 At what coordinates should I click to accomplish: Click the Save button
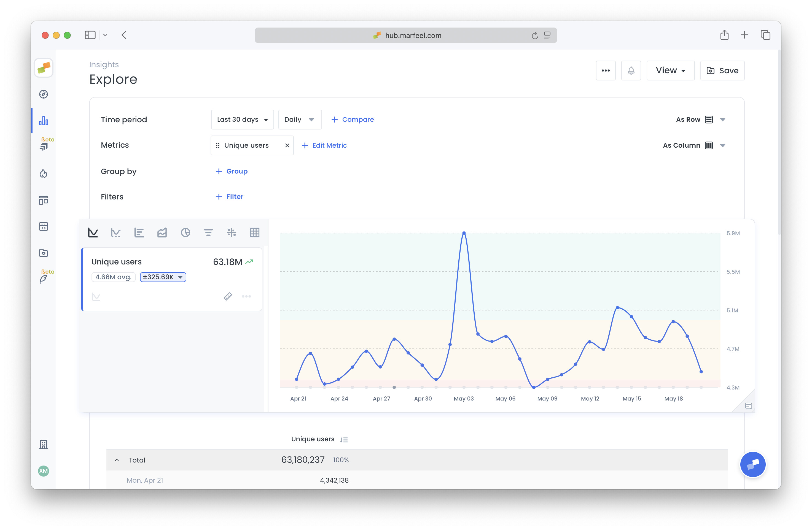point(722,71)
